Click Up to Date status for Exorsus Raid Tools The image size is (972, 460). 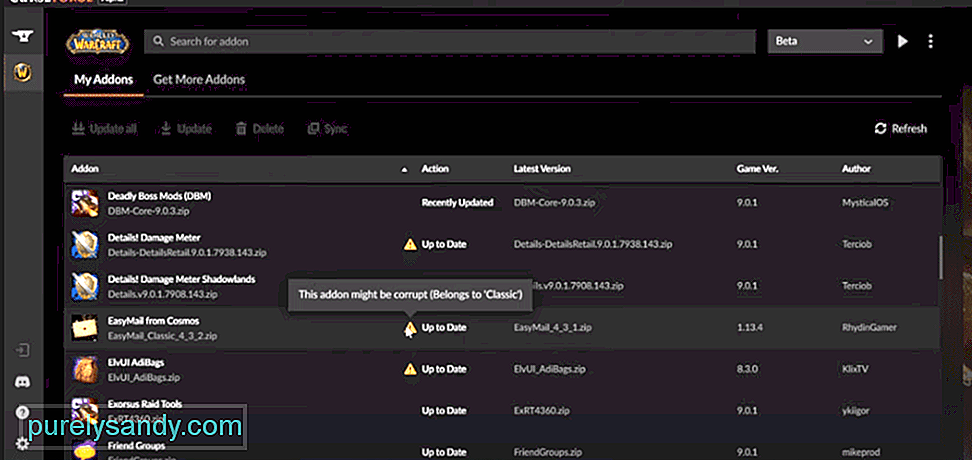[x=444, y=410]
